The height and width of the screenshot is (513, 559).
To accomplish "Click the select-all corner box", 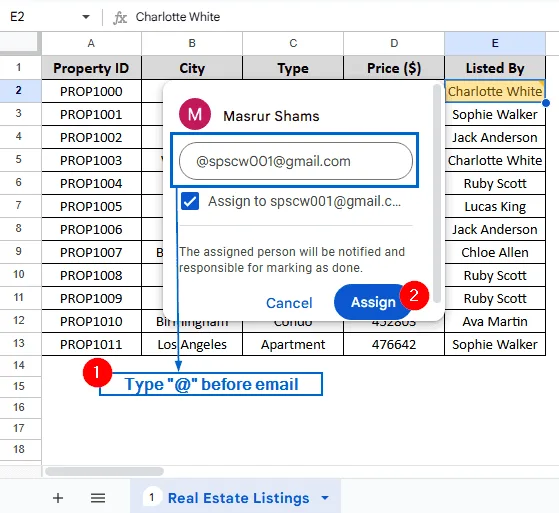I will [x=19, y=42].
